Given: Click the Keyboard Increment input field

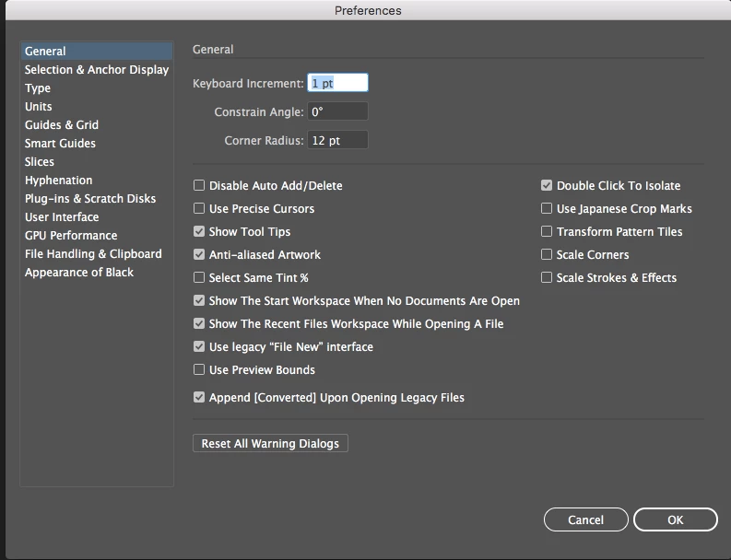Looking at the screenshot, I should pos(337,83).
